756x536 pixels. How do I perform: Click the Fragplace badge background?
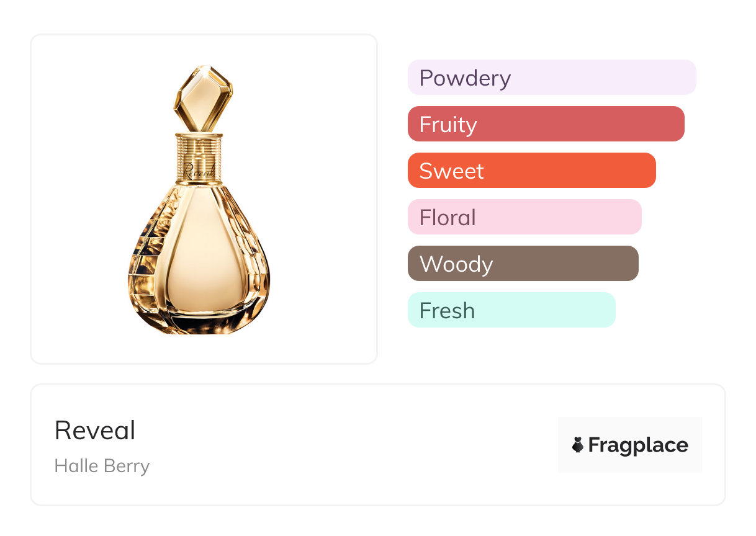pyautogui.click(x=630, y=445)
